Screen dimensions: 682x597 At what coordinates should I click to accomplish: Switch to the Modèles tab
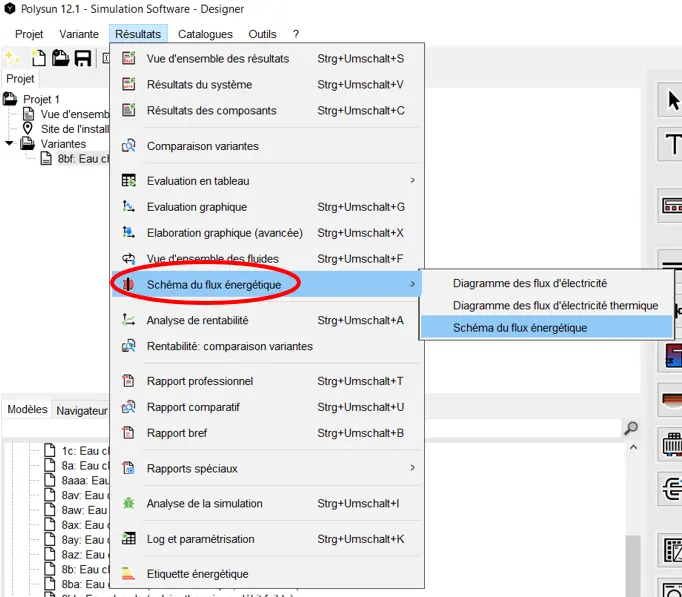click(x=27, y=410)
